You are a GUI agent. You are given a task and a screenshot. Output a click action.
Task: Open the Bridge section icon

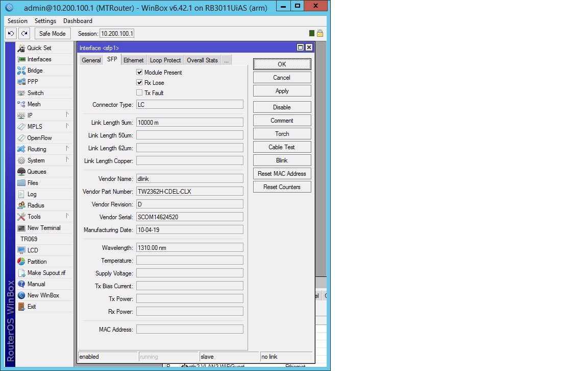[x=21, y=71]
